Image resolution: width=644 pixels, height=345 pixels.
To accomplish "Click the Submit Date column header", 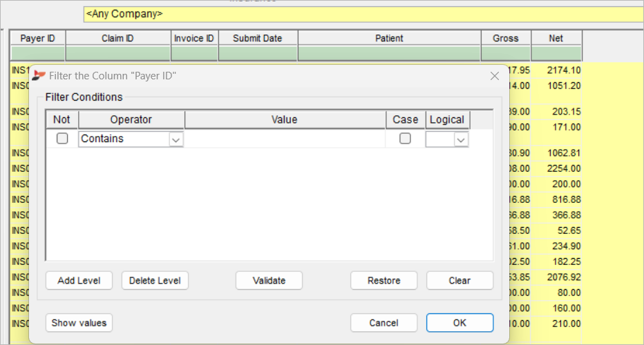I will (258, 38).
